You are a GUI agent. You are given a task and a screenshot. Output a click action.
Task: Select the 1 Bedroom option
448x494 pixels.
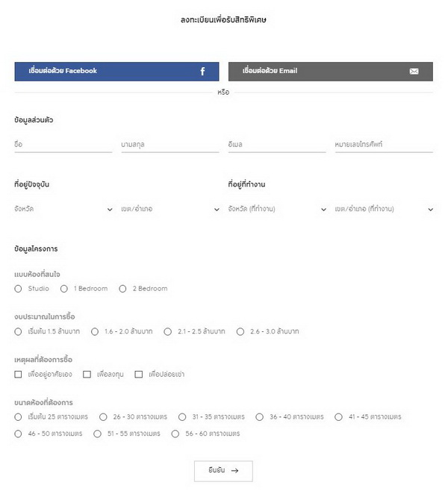65,289
